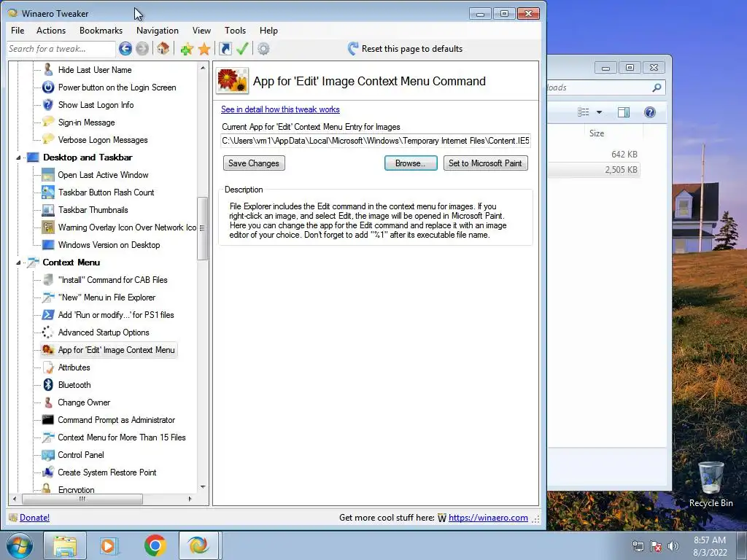Open the Navigation menu
The image size is (747, 560).
click(x=158, y=31)
